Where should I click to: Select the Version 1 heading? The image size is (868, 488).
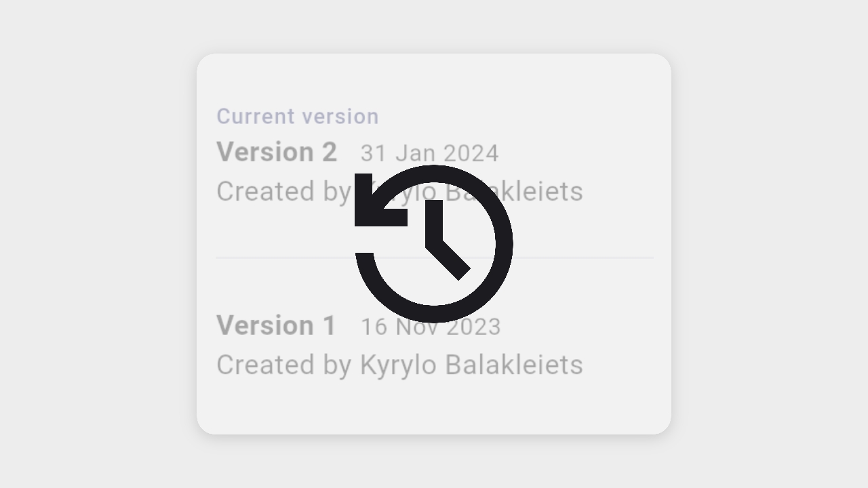point(276,325)
